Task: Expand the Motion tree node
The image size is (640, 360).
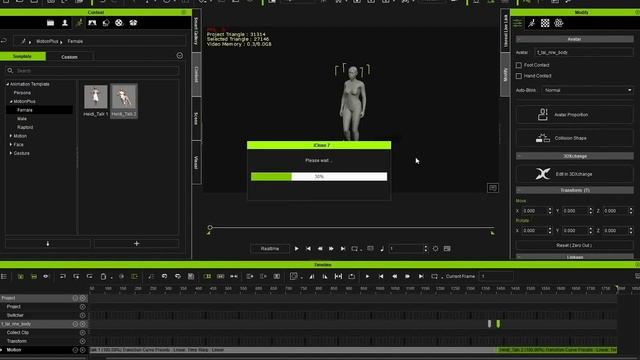Action: click(x=11, y=136)
